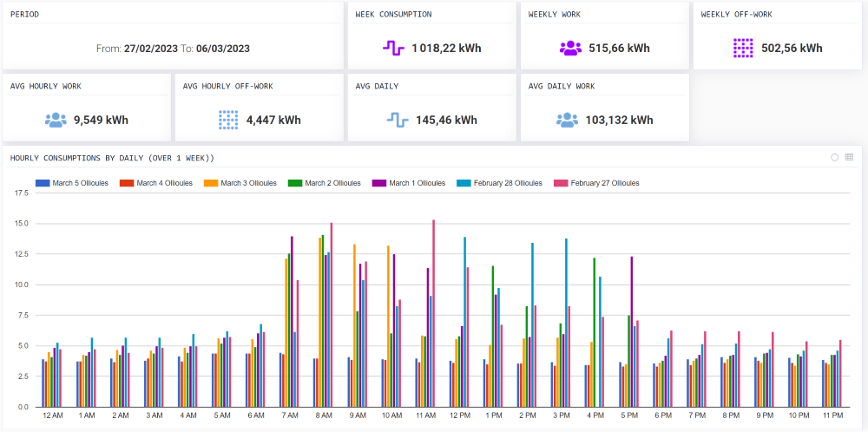Click the Avg Daily Work people icon

(x=566, y=120)
